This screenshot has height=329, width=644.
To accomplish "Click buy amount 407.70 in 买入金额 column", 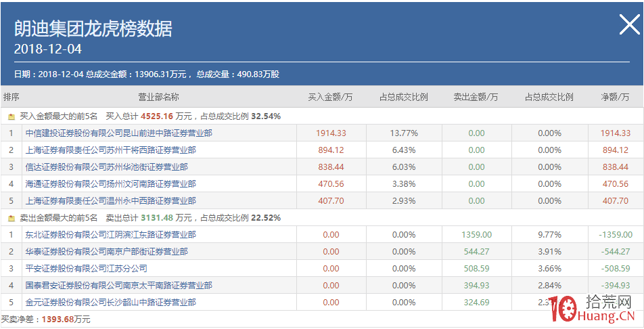I will (x=331, y=200).
